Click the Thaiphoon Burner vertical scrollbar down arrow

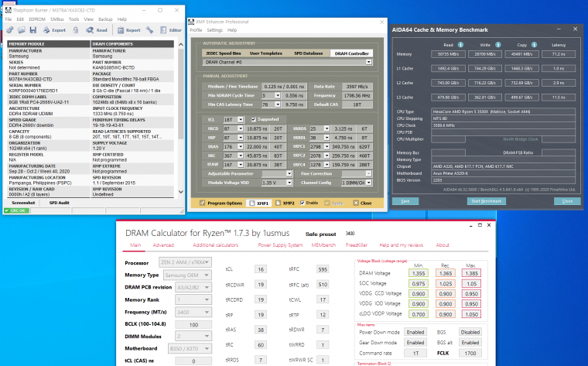[x=181, y=192]
